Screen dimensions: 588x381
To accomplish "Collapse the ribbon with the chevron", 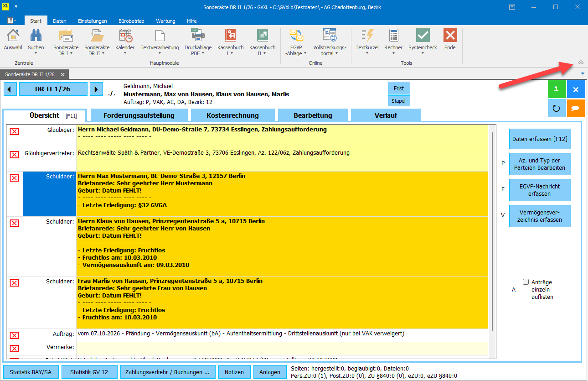I will [581, 62].
